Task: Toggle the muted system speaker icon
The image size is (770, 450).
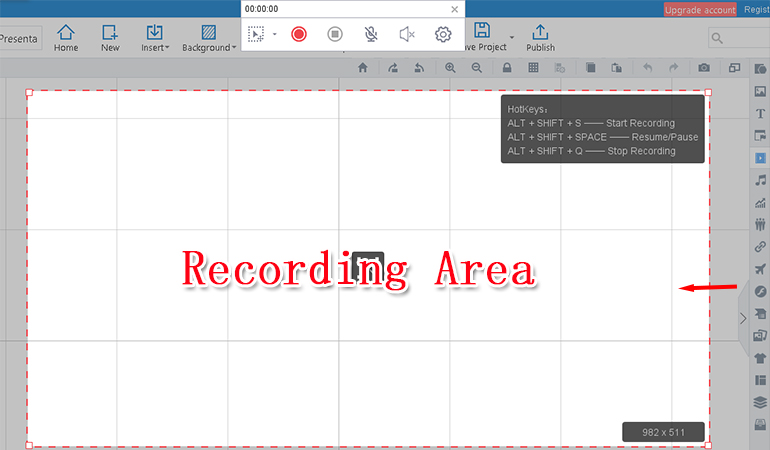Action: pos(407,34)
